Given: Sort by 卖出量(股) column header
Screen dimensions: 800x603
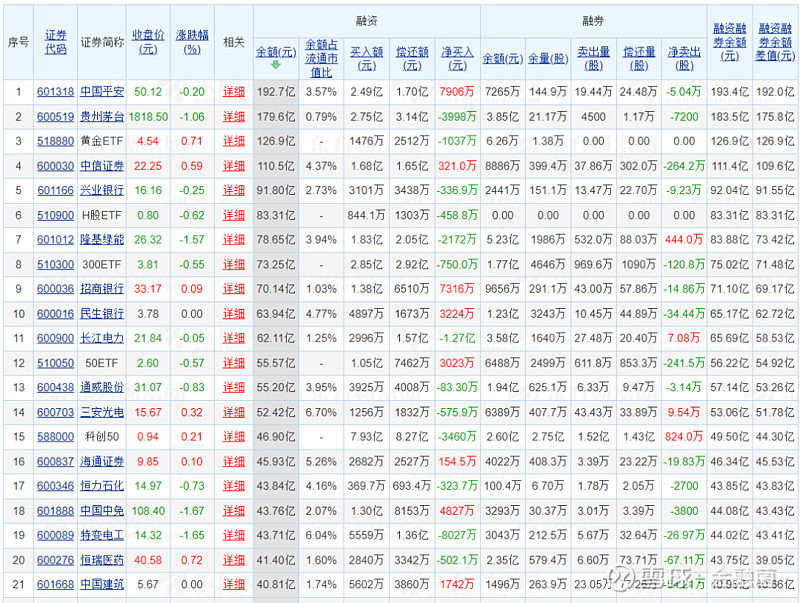Looking at the screenshot, I should pos(593,59).
